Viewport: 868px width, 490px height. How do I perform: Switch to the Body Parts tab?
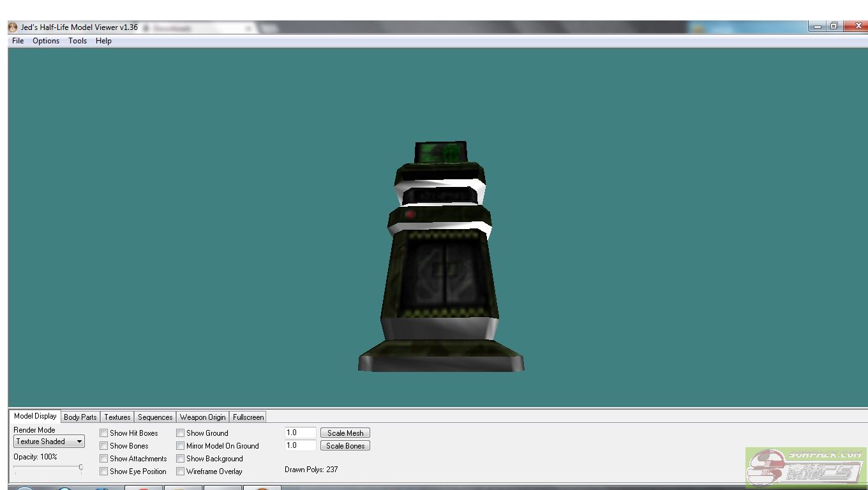coord(80,417)
